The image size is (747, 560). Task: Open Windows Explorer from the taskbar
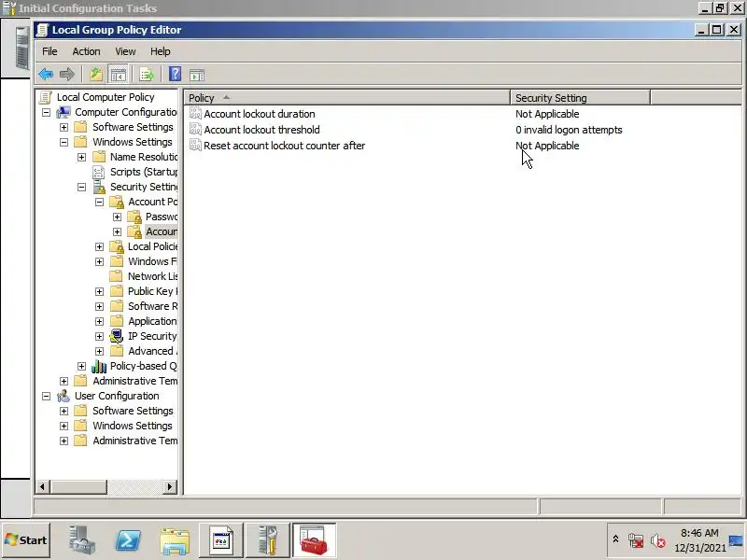click(175, 541)
